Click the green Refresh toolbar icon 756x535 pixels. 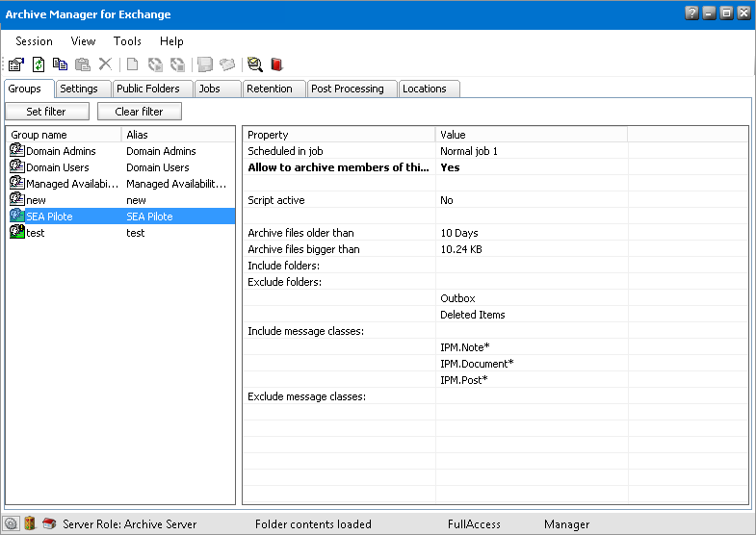[x=39, y=64]
